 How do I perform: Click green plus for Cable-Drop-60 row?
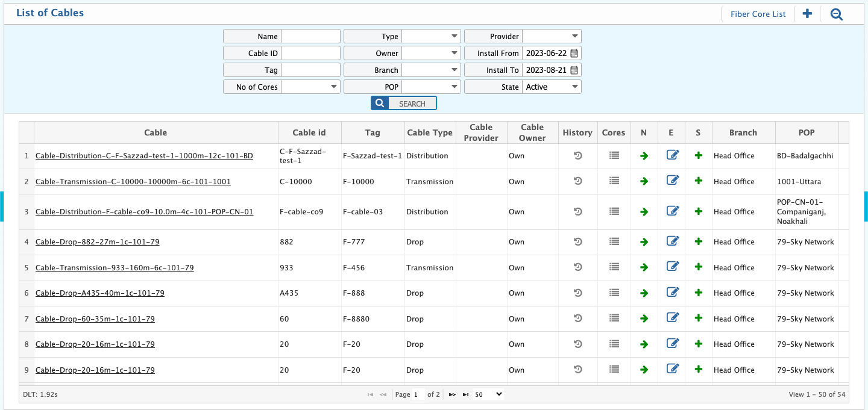tap(698, 318)
